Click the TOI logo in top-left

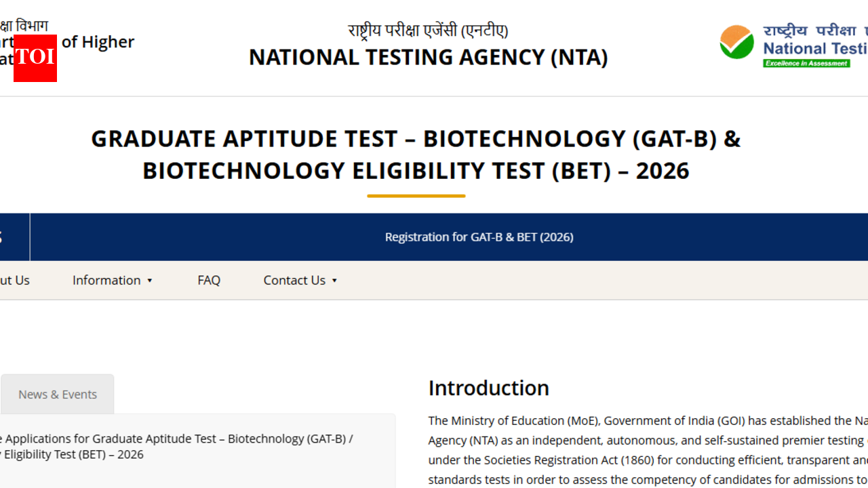tap(35, 59)
